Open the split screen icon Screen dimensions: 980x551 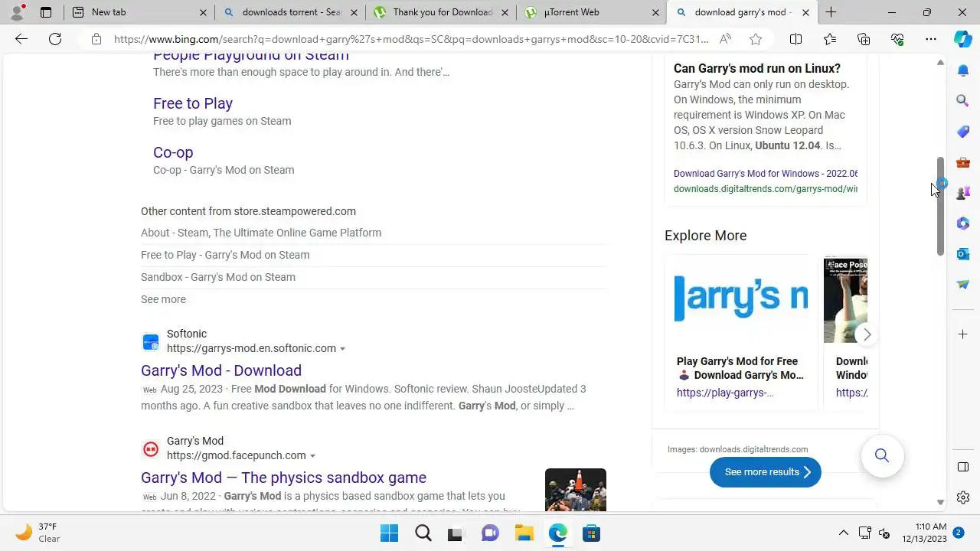(x=795, y=39)
